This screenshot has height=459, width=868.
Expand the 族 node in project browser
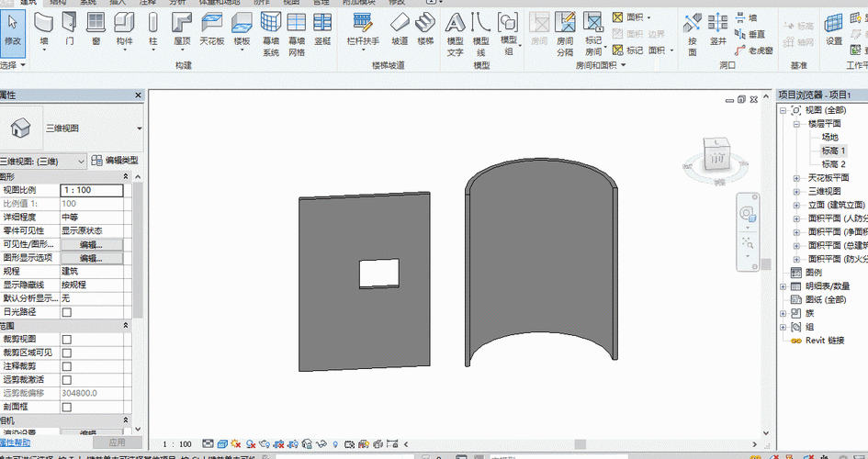click(x=783, y=313)
